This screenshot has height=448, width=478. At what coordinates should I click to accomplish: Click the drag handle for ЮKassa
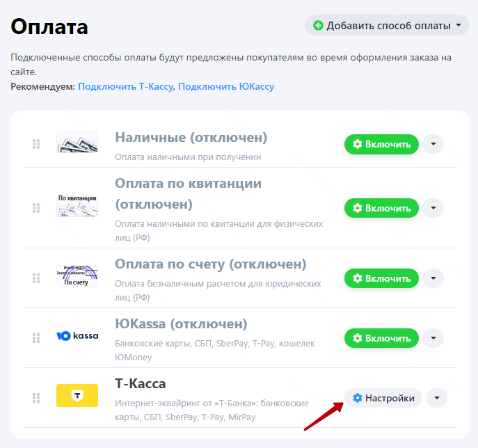click(x=36, y=338)
